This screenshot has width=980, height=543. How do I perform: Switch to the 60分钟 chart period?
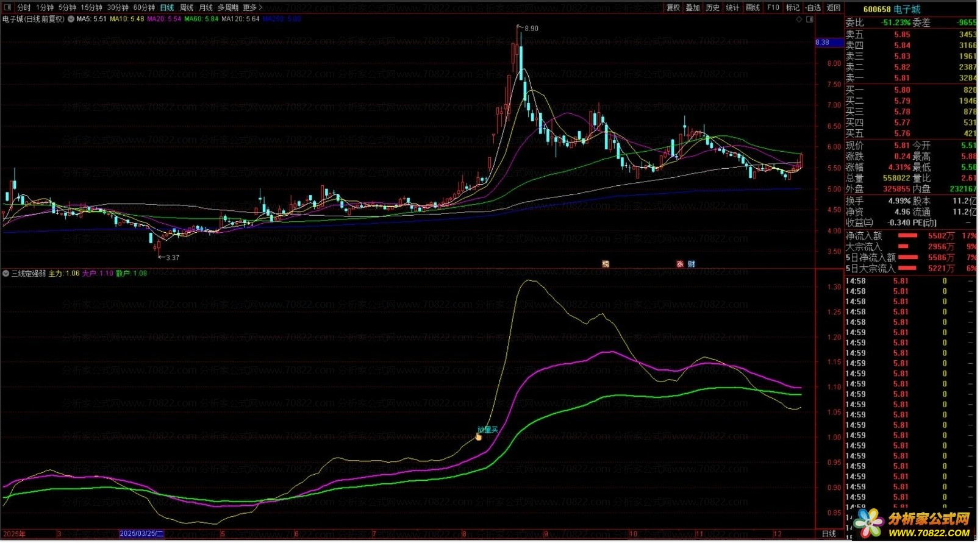tap(144, 7)
